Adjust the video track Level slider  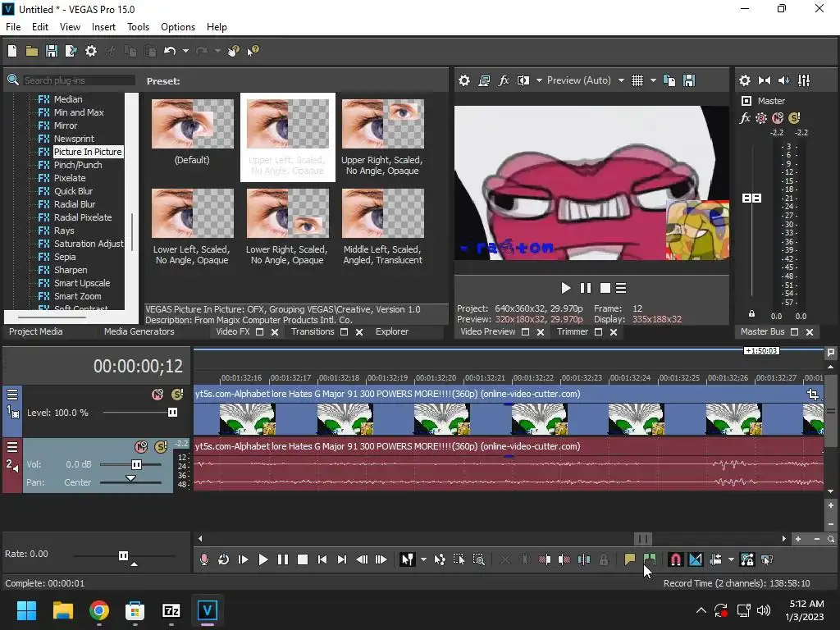[x=172, y=413]
